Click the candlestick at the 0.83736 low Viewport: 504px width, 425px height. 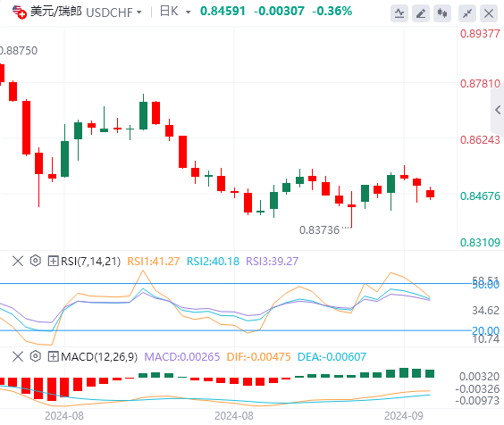[351, 209]
